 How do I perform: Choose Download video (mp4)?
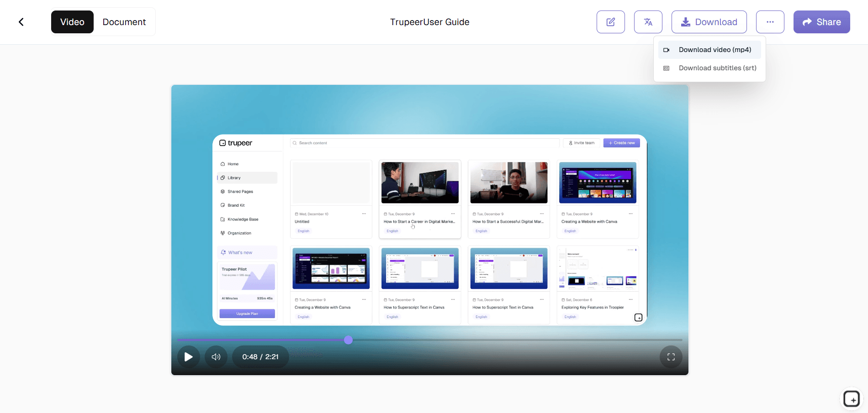coord(709,50)
